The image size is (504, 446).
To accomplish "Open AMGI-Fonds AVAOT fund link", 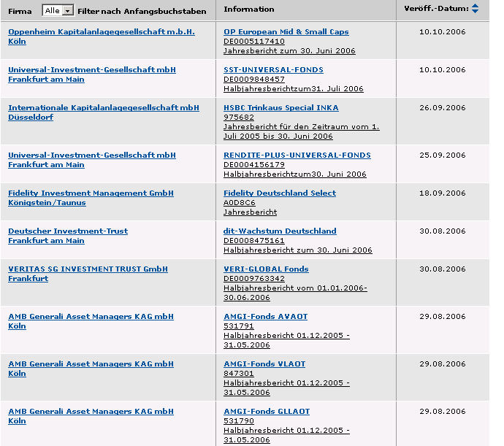I will click(x=265, y=317).
